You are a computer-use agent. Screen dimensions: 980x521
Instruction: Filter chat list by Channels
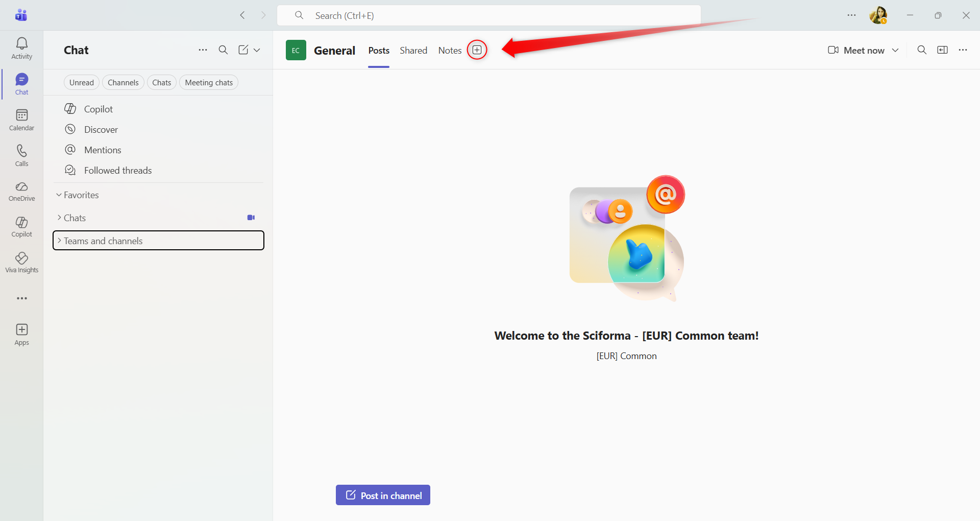pos(123,83)
